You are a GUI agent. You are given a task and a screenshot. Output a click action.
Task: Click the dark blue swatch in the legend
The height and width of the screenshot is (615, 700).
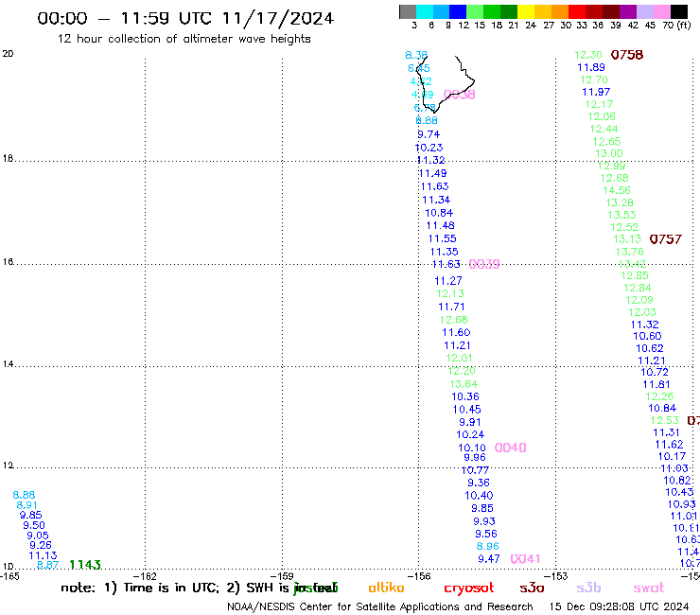pyautogui.click(x=458, y=11)
